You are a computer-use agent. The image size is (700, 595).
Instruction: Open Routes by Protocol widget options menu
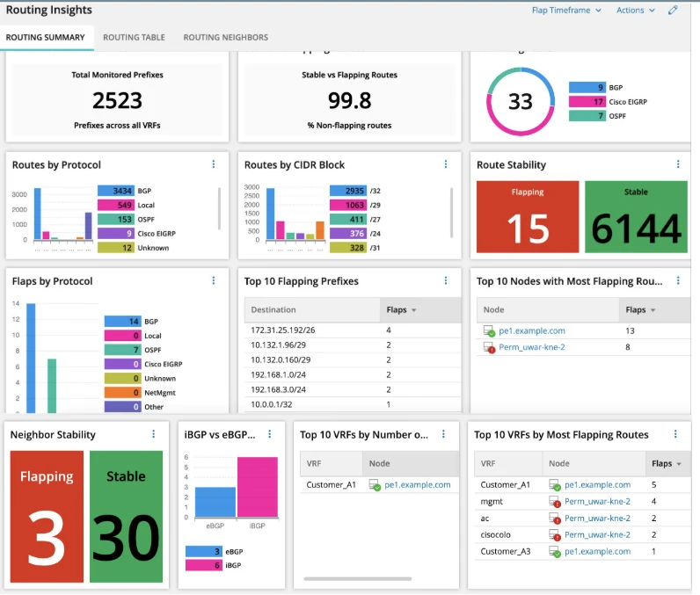click(214, 164)
